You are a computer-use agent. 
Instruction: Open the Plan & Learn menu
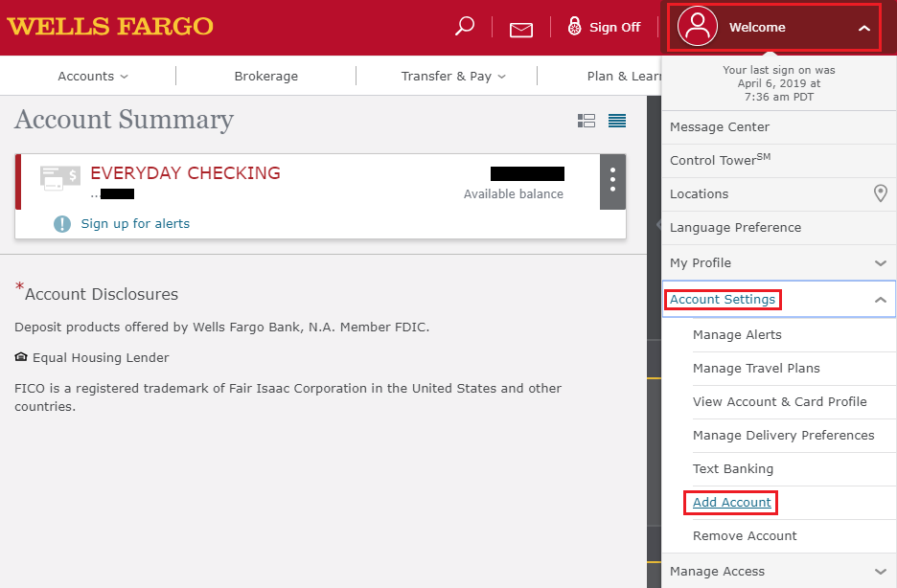point(624,76)
